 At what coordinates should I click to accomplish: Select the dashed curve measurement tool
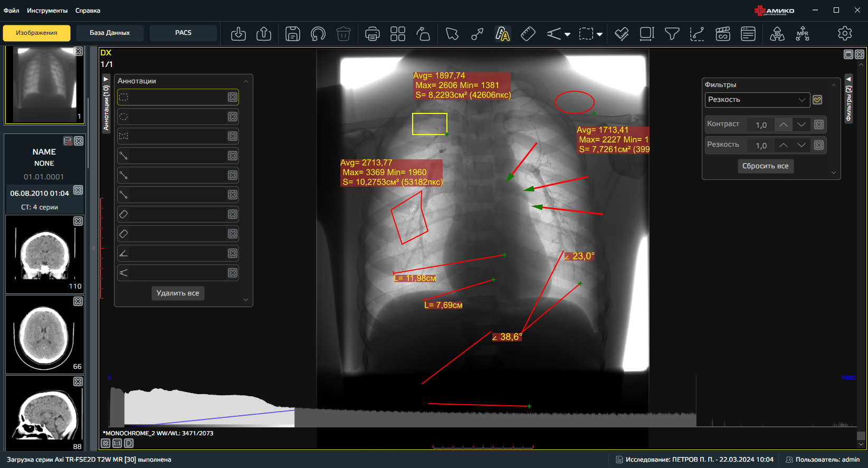point(697,34)
